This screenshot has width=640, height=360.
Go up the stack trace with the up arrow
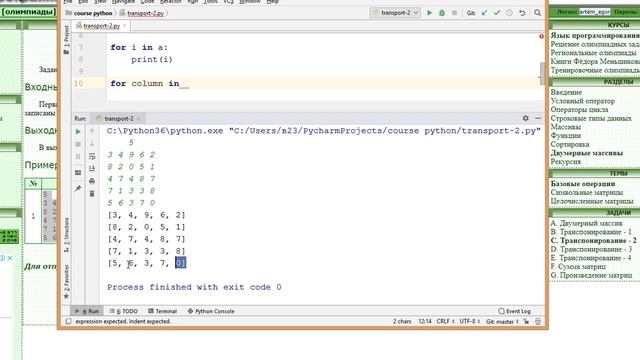(92, 131)
